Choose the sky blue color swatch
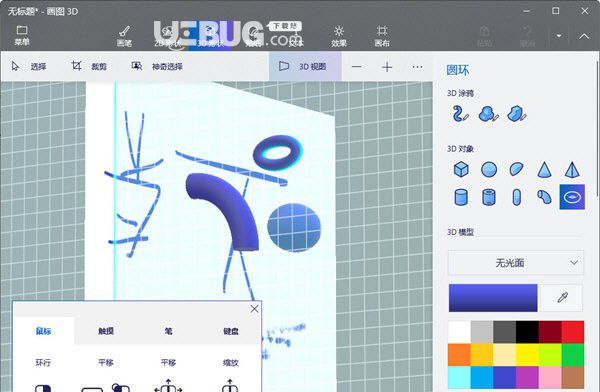 point(482,377)
